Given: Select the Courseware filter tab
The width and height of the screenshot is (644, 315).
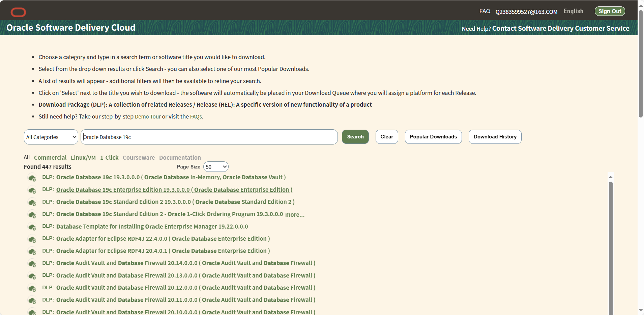Looking at the screenshot, I should [x=139, y=158].
